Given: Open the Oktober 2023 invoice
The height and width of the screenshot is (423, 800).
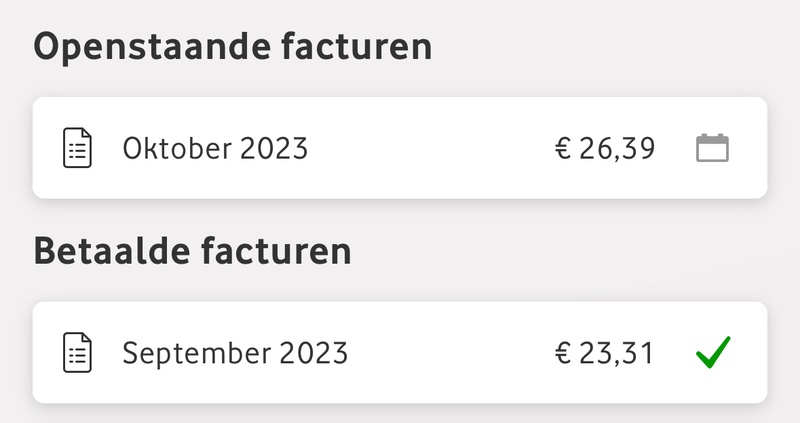Looking at the screenshot, I should pyautogui.click(x=400, y=148).
